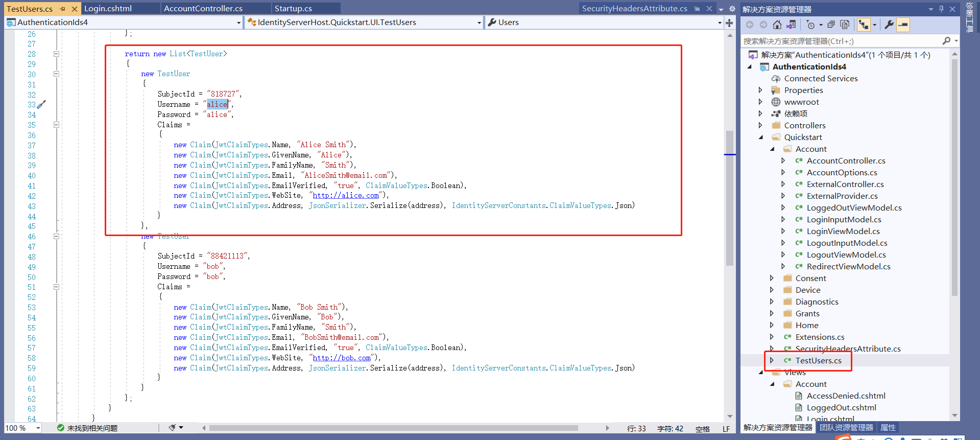Viewport: 980px width, 440px height.
Task: Open AccountOptions.cs in Solution Explorer
Action: 842,172
